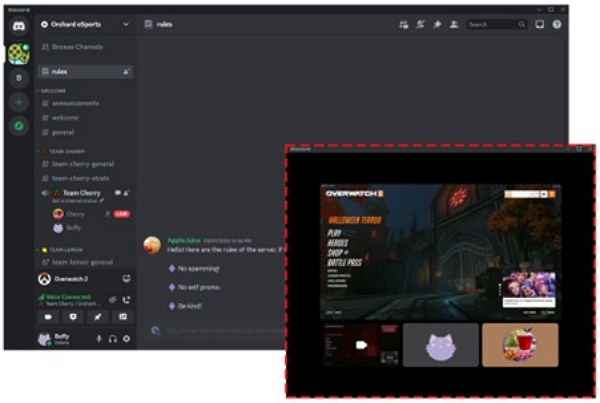Start an Activity rocket button
The image size is (600, 403).
tap(98, 317)
